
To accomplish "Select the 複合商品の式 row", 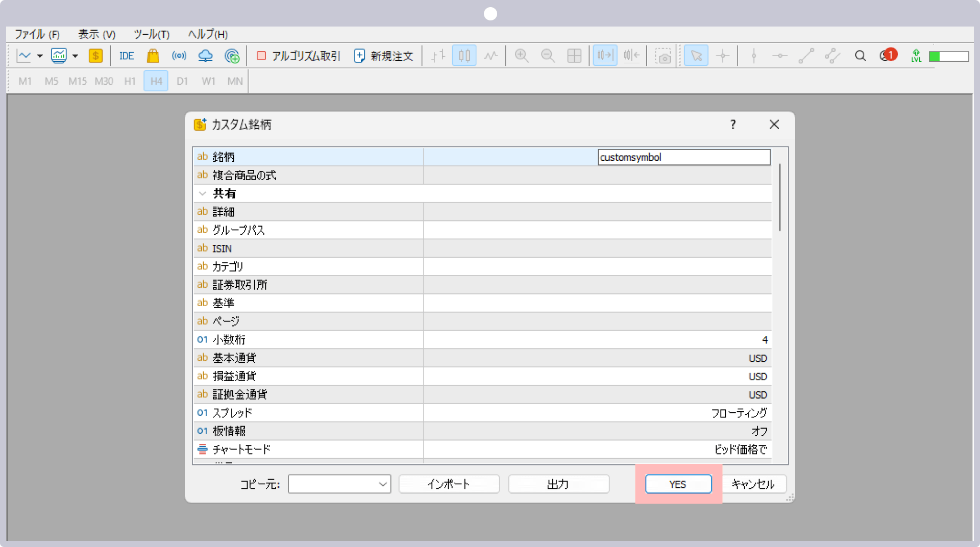I will [x=482, y=175].
